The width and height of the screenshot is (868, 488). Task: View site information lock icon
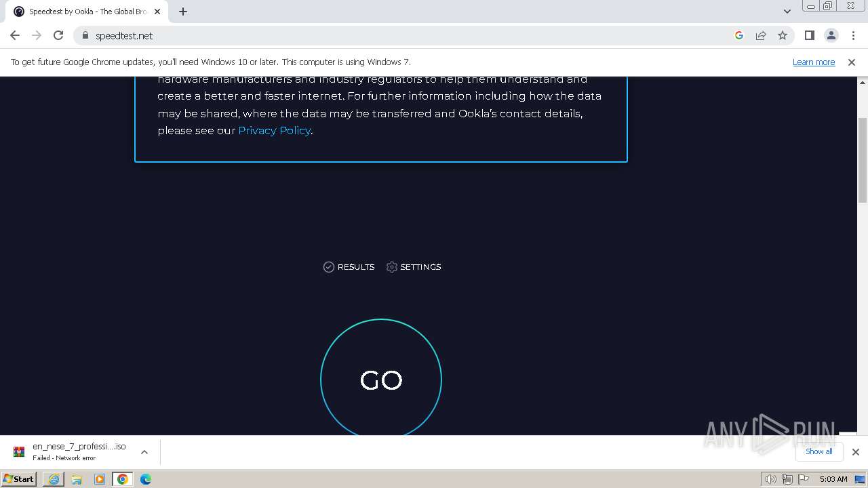point(85,35)
